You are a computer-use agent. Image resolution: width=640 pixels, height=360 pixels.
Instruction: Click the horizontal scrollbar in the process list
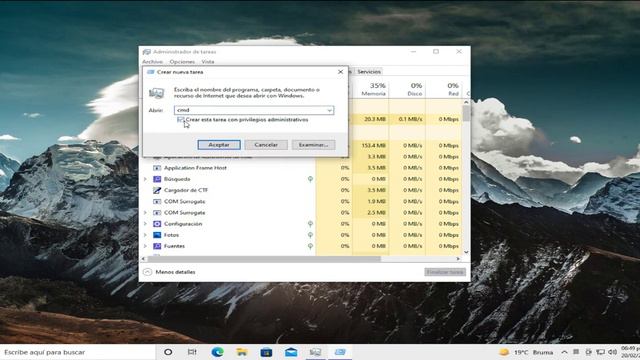click(264, 259)
